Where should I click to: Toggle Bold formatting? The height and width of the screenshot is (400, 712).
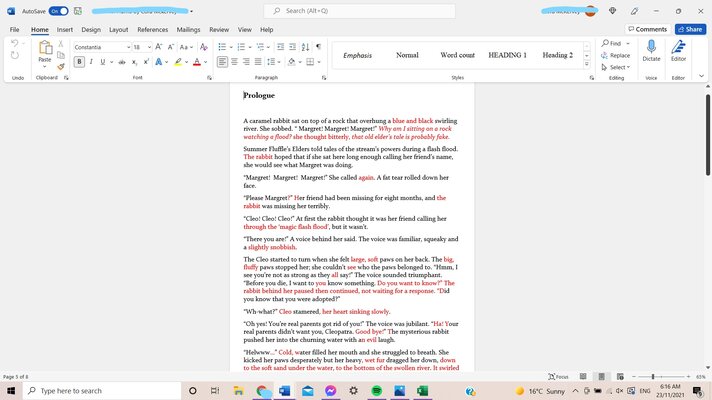79,62
